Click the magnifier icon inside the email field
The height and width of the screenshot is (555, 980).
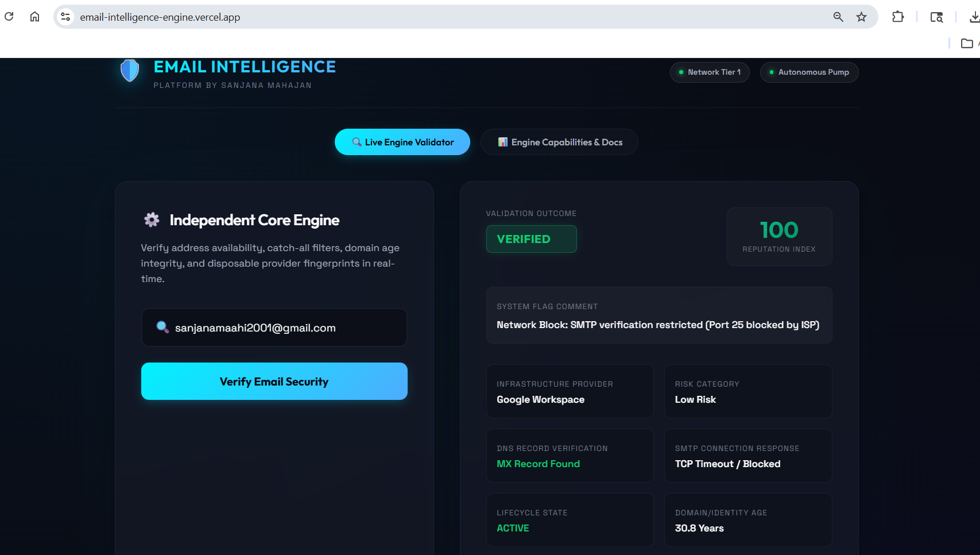click(162, 327)
